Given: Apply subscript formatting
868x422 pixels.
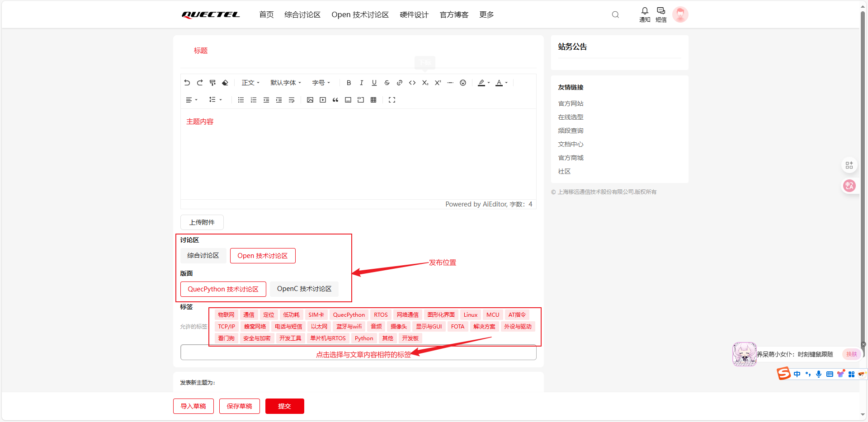Looking at the screenshot, I should (x=425, y=83).
